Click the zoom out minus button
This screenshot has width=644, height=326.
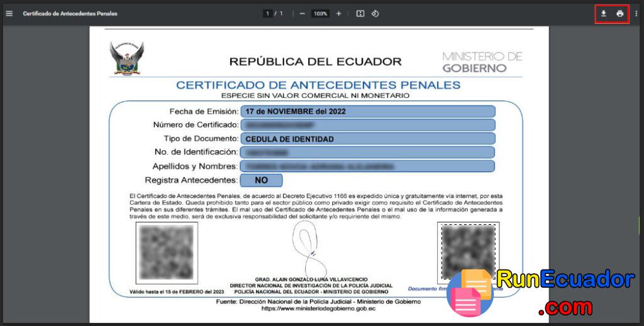pyautogui.click(x=303, y=14)
